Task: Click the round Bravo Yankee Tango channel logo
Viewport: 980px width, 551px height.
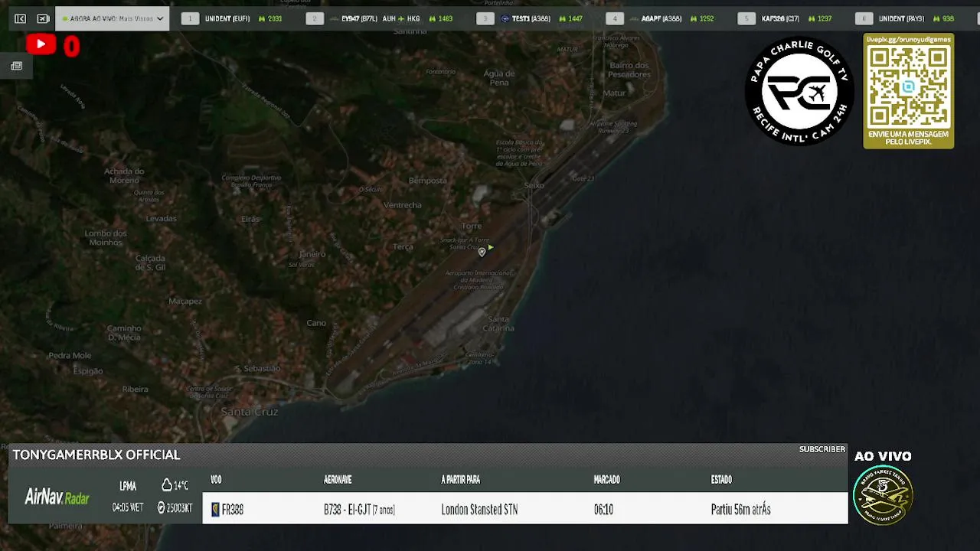Action: (x=883, y=494)
